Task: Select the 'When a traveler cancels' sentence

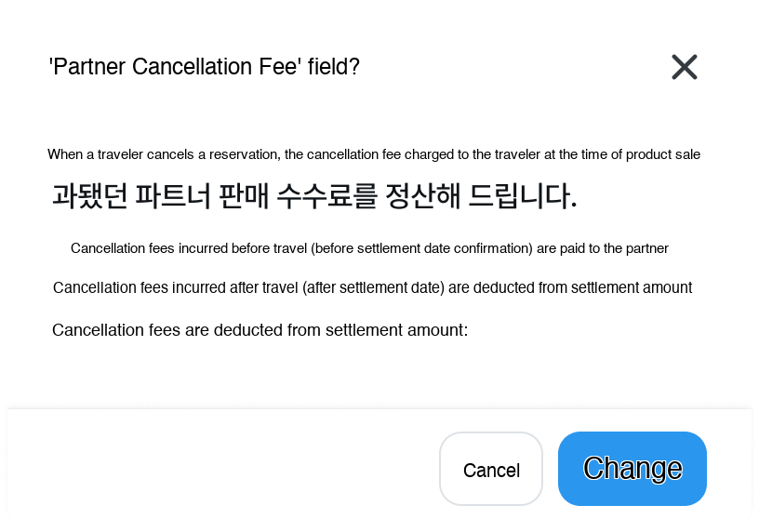Action: 373,154
